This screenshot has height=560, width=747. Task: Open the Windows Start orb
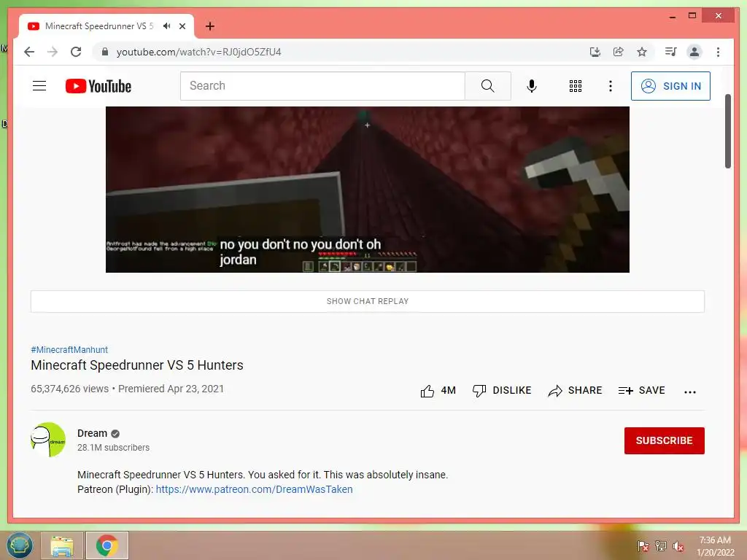point(20,545)
